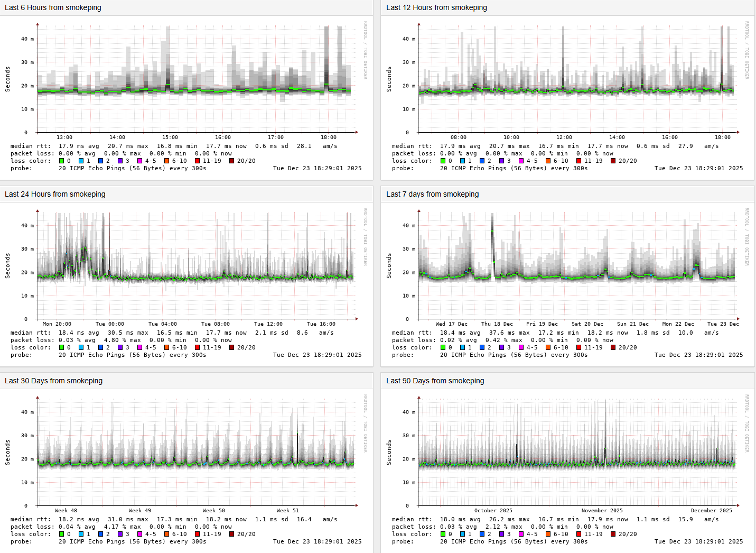The image size is (756, 553).
Task: Click green 0 loss swatch in 6 Hours legend
Action: [x=62, y=161]
